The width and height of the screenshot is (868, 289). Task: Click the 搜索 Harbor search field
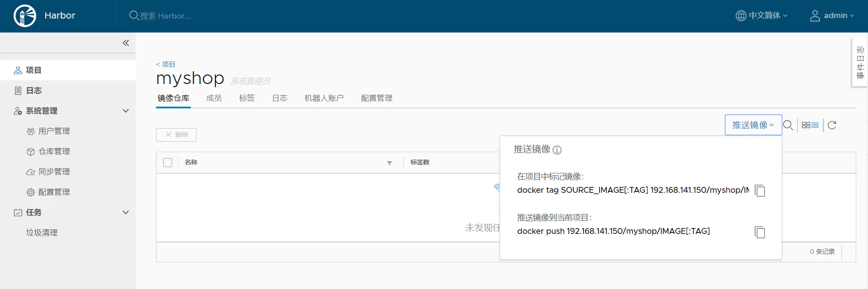tap(165, 16)
